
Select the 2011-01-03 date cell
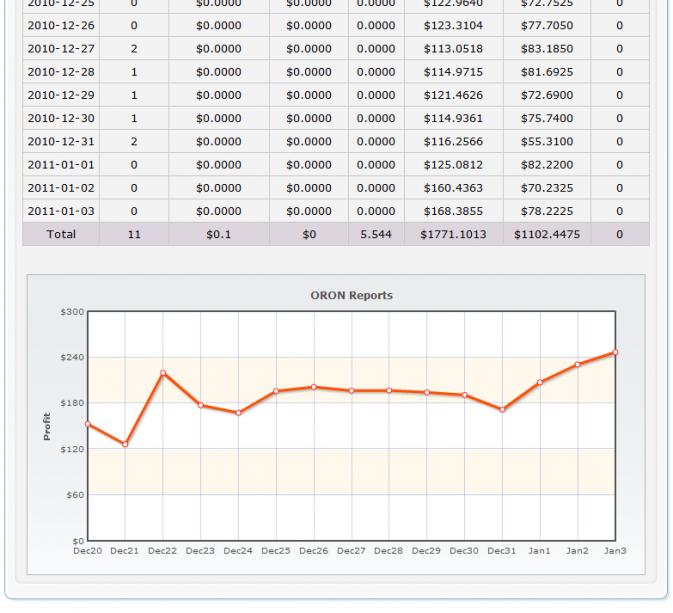click(61, 211)
